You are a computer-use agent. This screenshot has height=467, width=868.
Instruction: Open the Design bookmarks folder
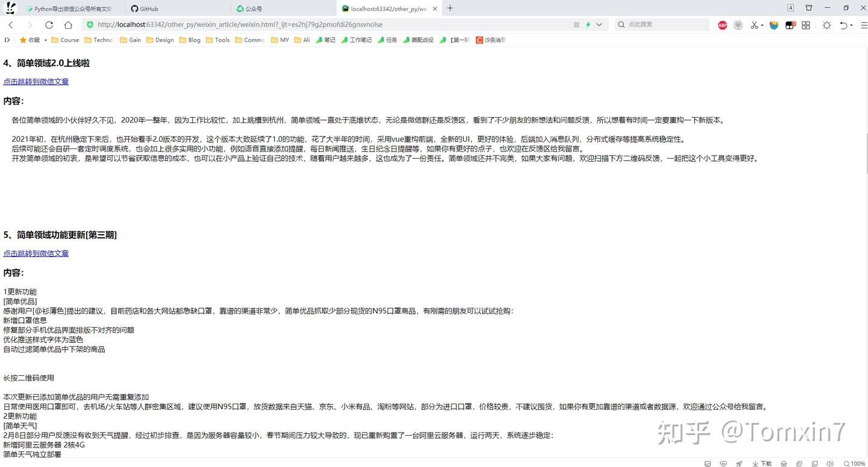164,40
